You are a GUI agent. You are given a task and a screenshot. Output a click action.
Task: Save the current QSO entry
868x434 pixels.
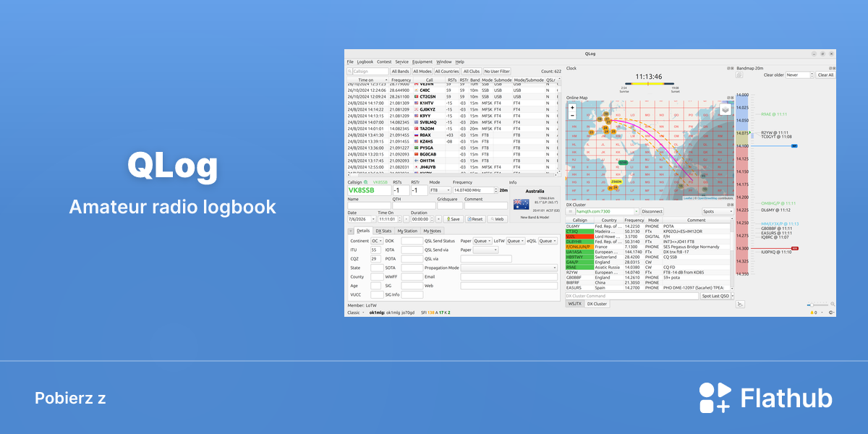tap(453, 218)
